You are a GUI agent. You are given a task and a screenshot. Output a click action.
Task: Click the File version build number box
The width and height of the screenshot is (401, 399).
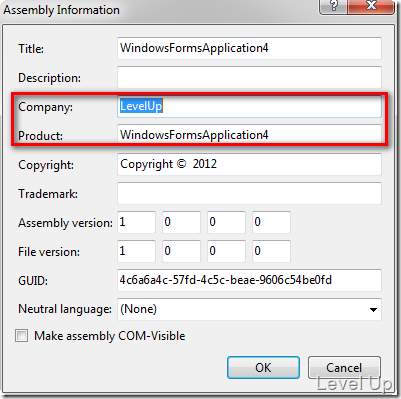click(226, 251)
